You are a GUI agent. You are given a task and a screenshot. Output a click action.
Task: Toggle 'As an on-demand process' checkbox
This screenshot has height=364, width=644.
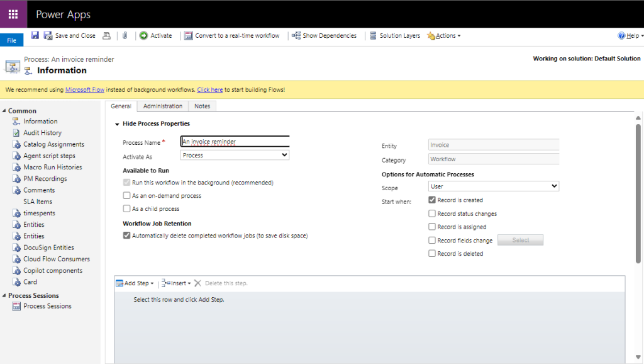pos(126,195)
